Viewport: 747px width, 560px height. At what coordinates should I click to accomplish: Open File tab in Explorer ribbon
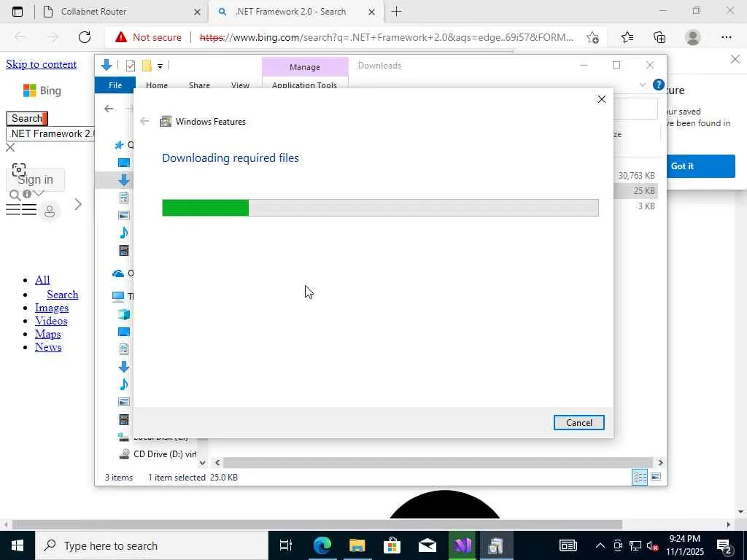click(115, 85)
